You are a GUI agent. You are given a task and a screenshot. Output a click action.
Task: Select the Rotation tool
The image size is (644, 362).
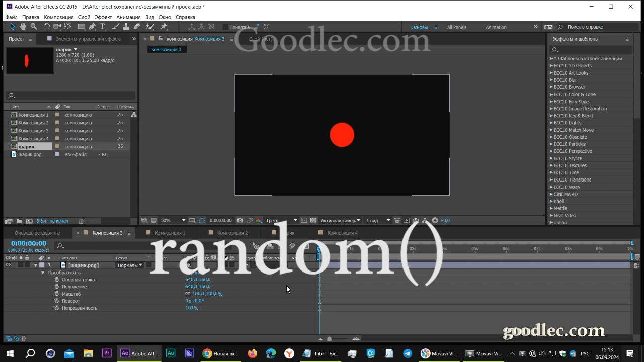coord(47,26)
